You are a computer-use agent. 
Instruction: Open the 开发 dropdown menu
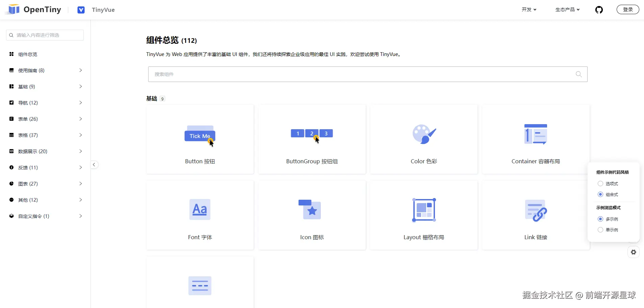529,9
